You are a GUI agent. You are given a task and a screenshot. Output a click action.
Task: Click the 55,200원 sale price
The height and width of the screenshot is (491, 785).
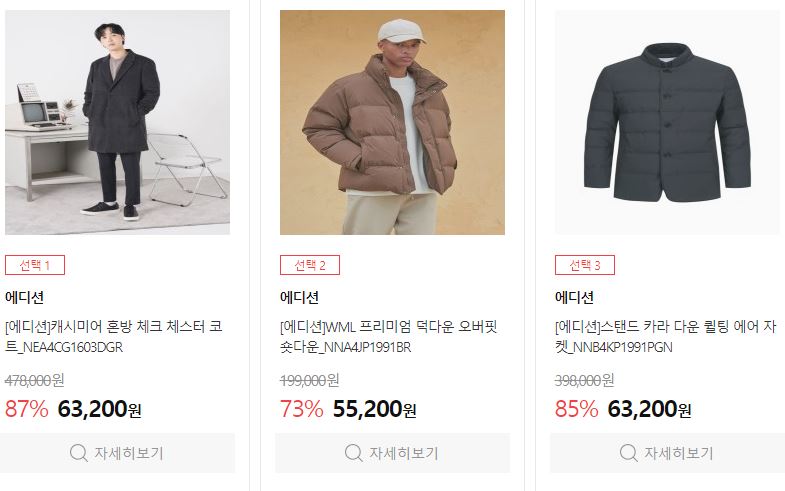point(374,409)
